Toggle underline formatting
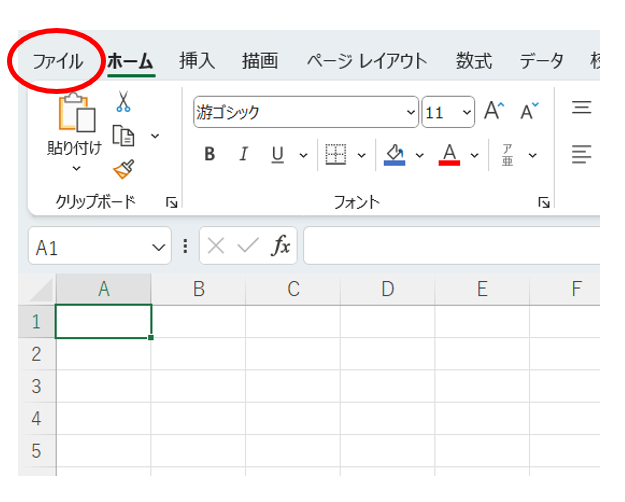The height and width of the screenshot is (502, 625). click(276, 154)
